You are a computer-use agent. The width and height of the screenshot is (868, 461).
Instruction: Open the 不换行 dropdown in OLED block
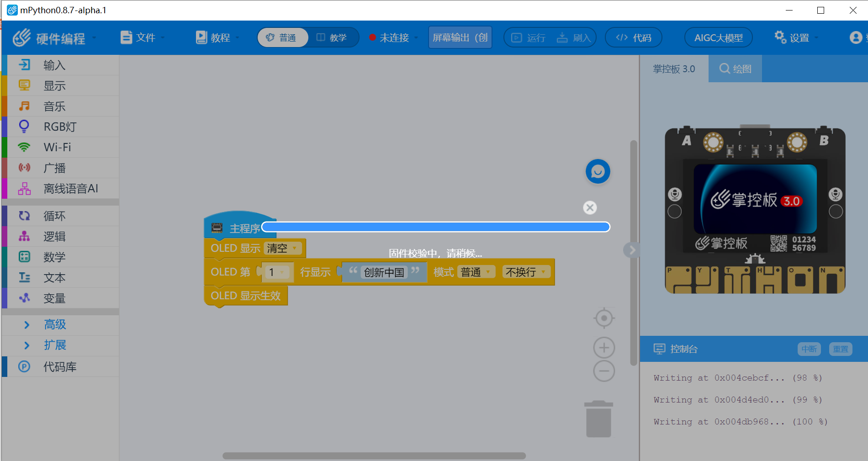[526, 272]
